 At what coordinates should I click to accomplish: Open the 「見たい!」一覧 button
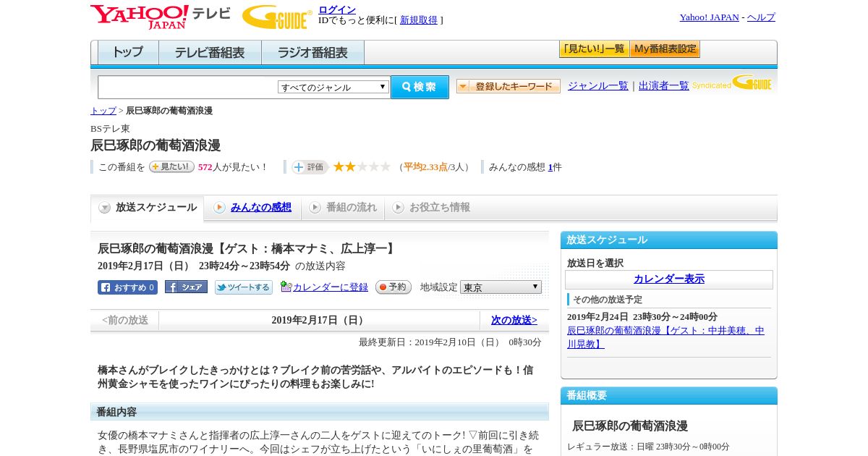click(x=594, y=49)
